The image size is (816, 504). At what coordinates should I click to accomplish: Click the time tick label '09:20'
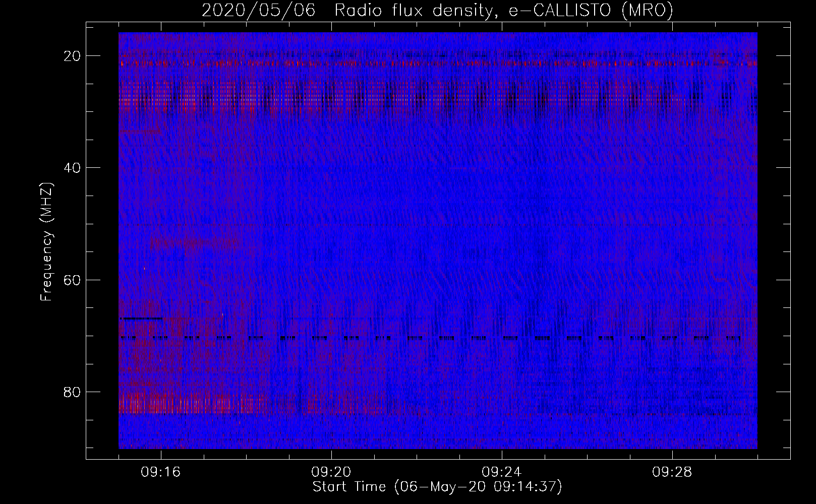[x=331, y=472]
